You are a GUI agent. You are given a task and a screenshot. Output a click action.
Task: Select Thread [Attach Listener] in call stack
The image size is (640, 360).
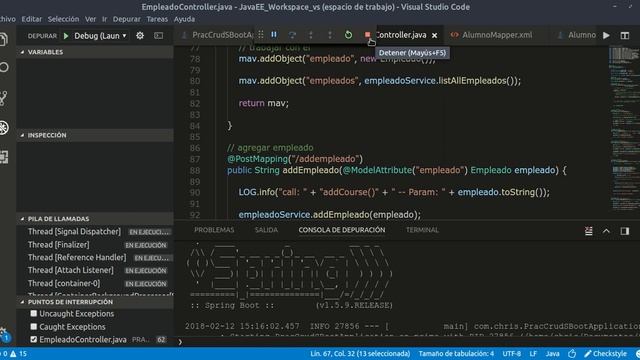(95, 270)
